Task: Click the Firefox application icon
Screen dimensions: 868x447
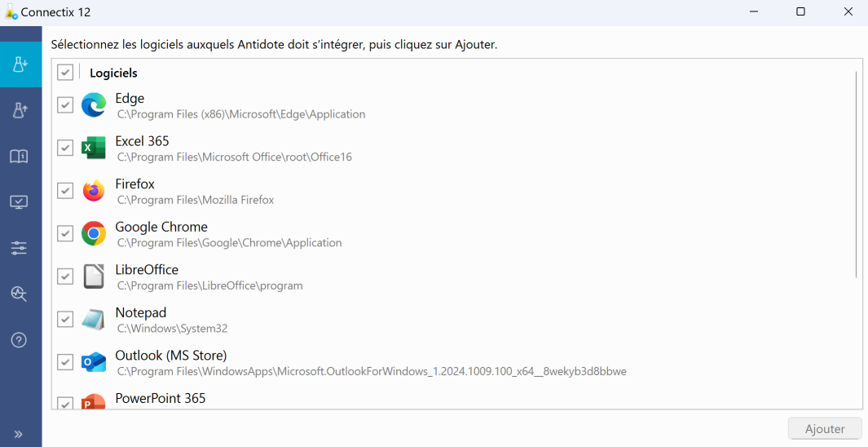Action: [94, 191]
